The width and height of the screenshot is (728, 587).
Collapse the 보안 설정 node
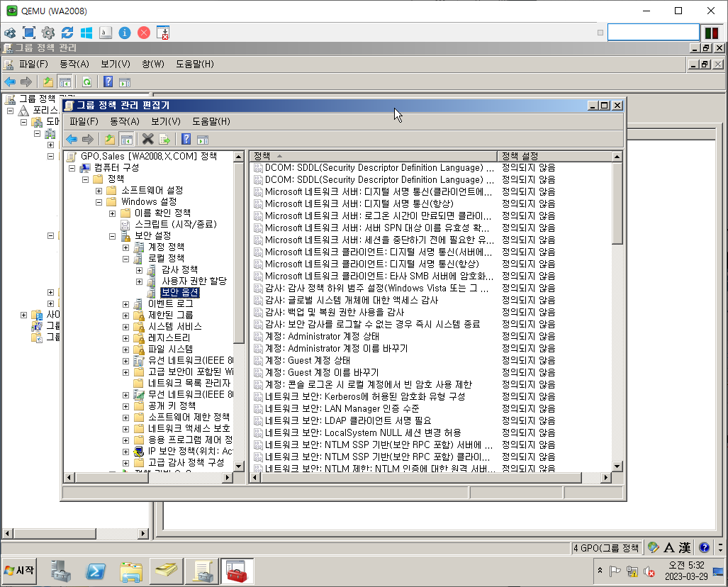point(113,236)
